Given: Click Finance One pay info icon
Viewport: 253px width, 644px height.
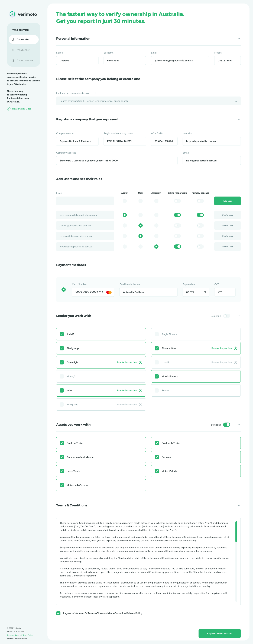Looking at the screenshot, I should pos(235,348).
